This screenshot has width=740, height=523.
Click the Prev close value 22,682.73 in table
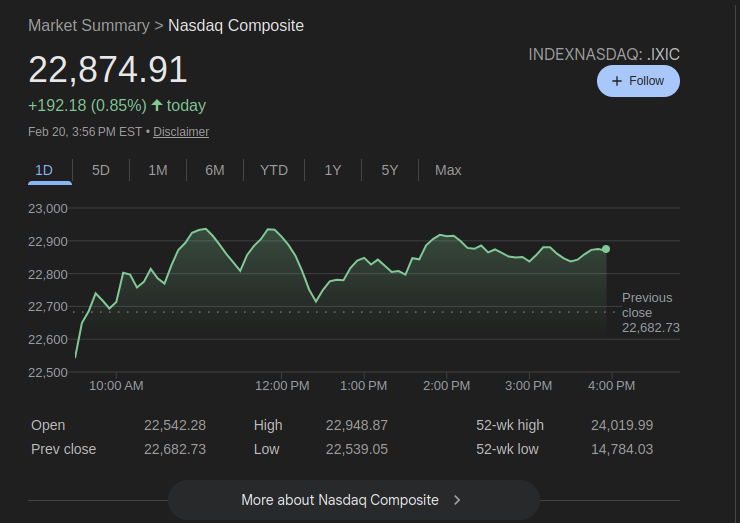coord(175,449)
